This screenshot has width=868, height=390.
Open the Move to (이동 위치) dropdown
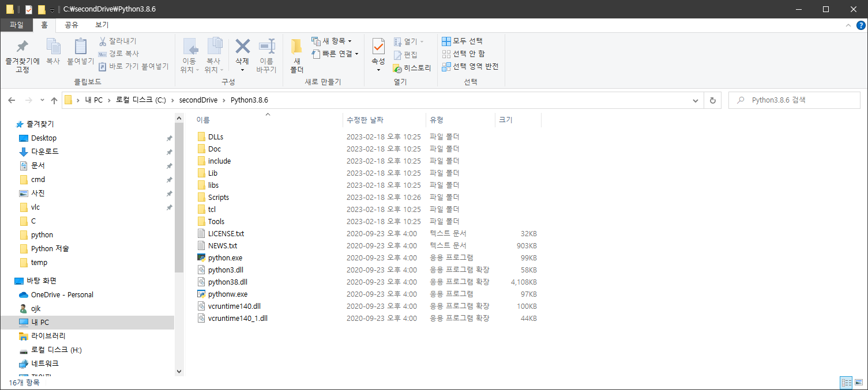coord(190,55)
